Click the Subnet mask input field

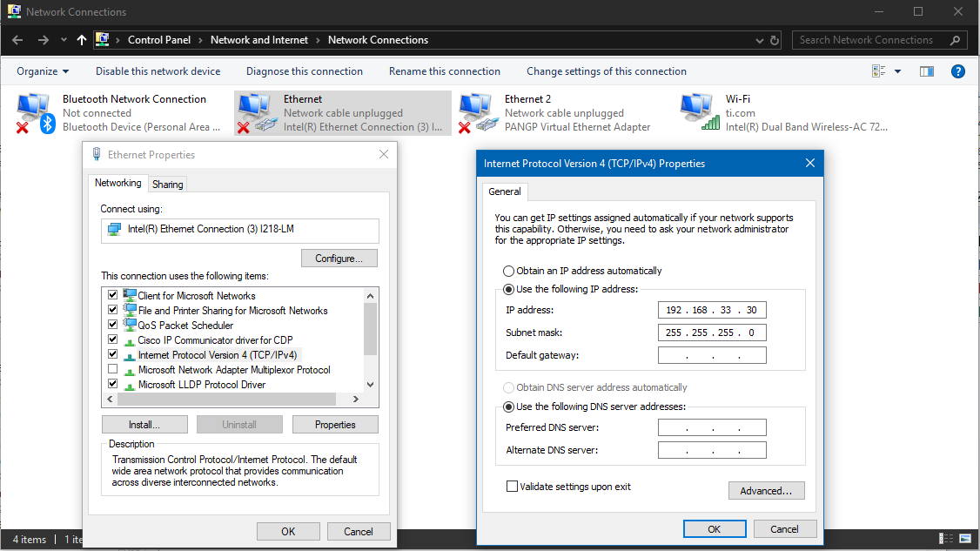(x=712, y=333)
